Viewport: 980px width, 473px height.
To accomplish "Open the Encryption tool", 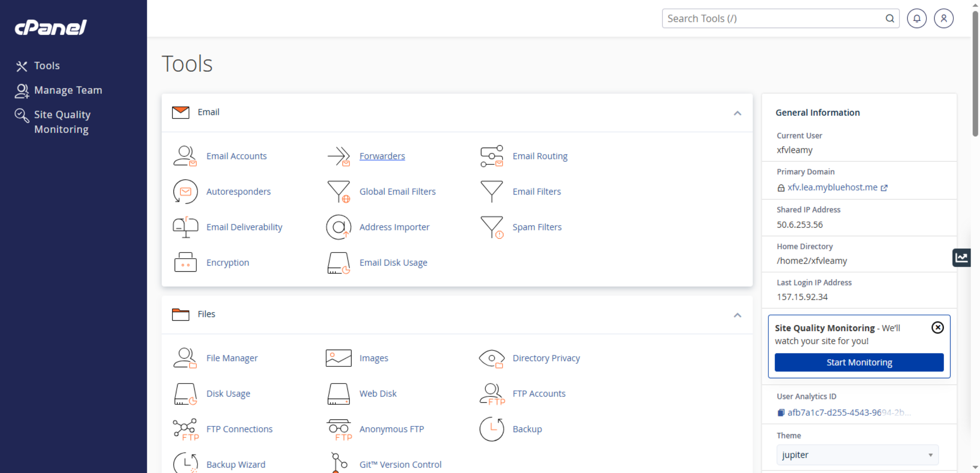I will [x=227, y=262].
